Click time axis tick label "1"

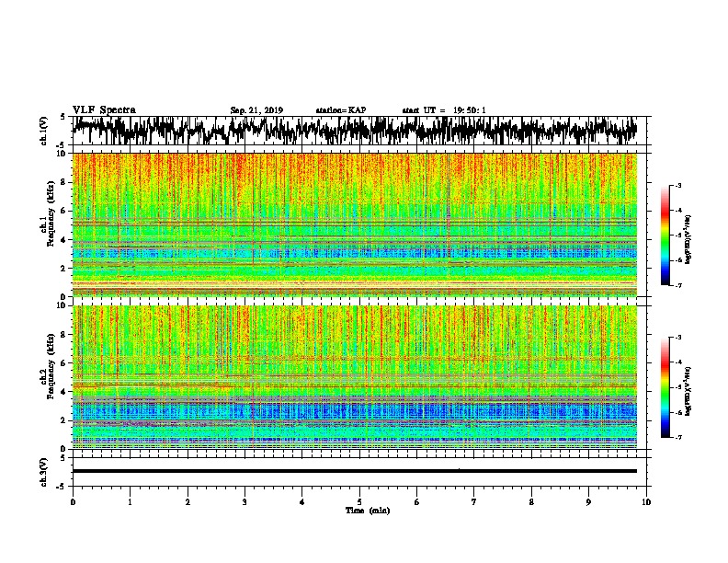coord(130,502)
